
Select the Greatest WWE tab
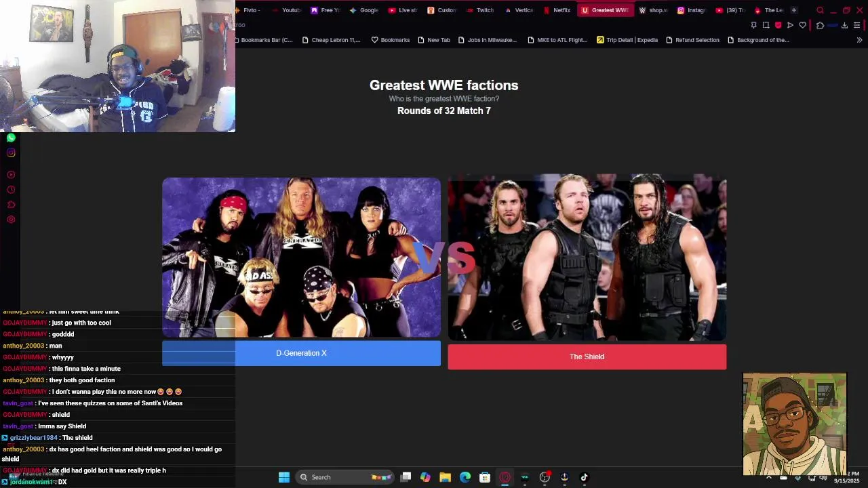point(605,10)
